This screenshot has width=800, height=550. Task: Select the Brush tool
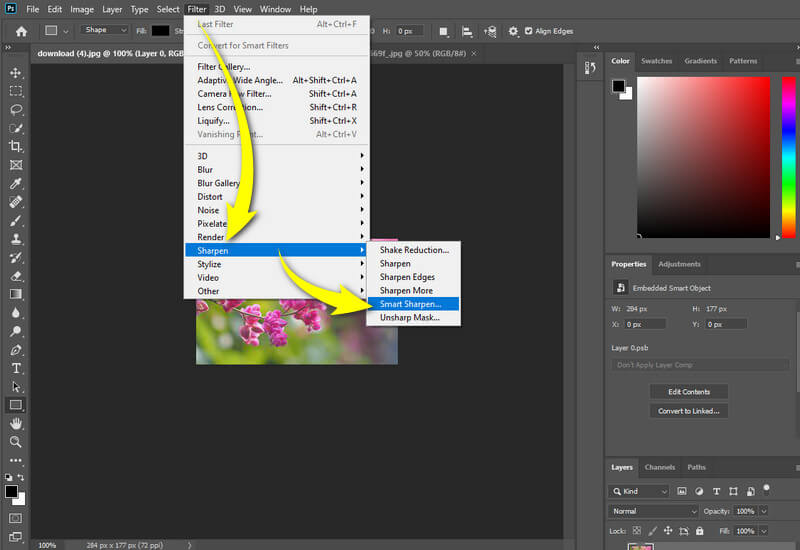(16, 220)
